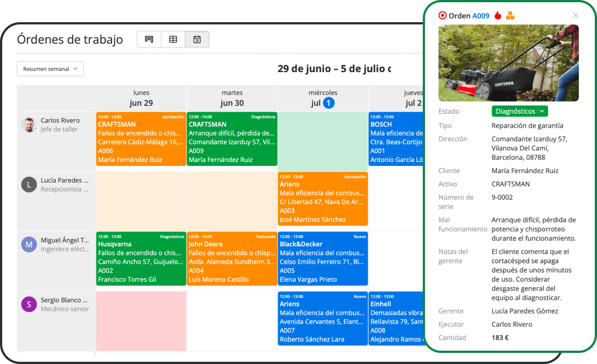Click the empty Monday slot for Sergio Blanco
597x364 pixels.
[x=141, y=321]
